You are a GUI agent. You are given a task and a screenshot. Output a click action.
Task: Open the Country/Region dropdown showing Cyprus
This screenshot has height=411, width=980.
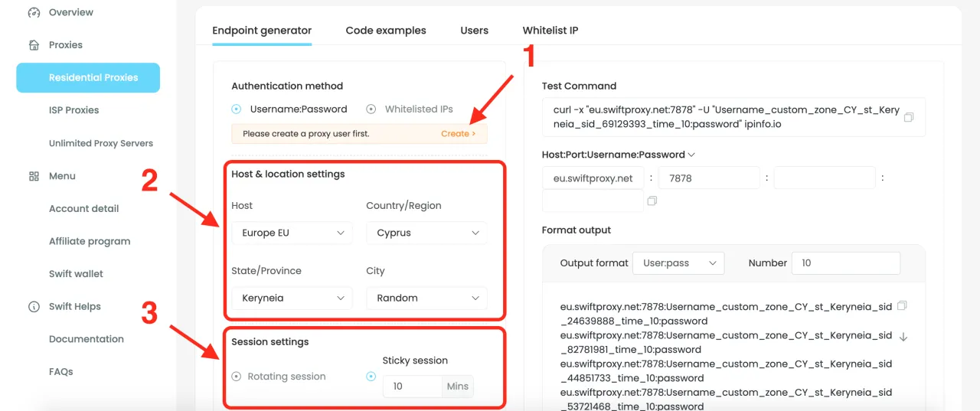click(x=426, y=233)
